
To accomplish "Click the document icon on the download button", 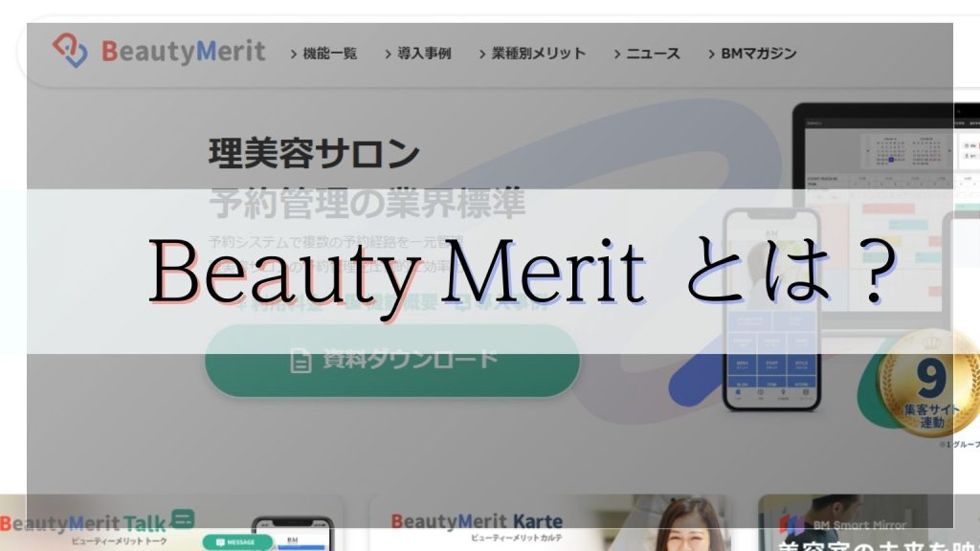I will coord(301,360).
